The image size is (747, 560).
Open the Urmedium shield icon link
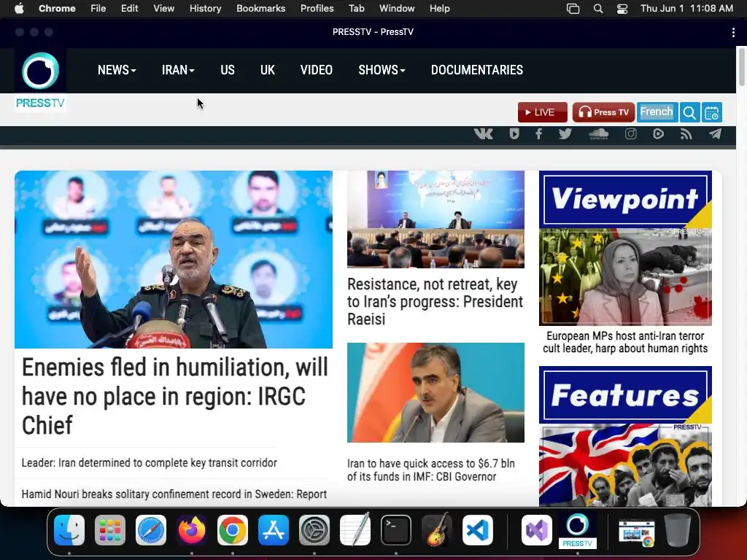coord(514,134)
